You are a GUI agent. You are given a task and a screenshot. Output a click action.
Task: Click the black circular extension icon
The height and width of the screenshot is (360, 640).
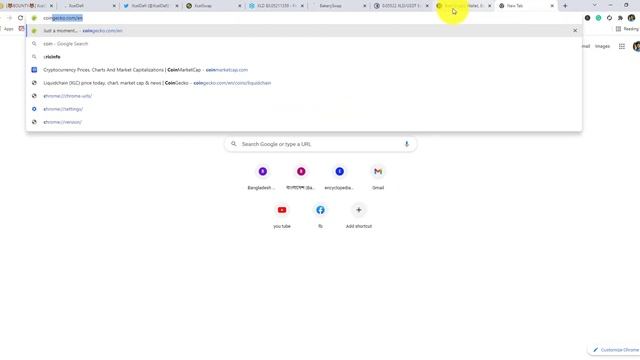coord(587,18)
